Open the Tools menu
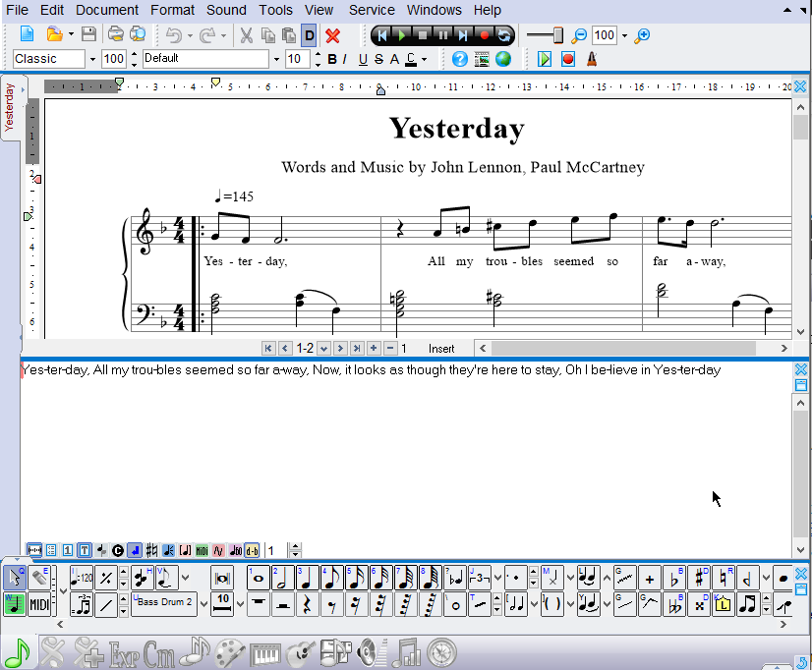 coord(275,10)
